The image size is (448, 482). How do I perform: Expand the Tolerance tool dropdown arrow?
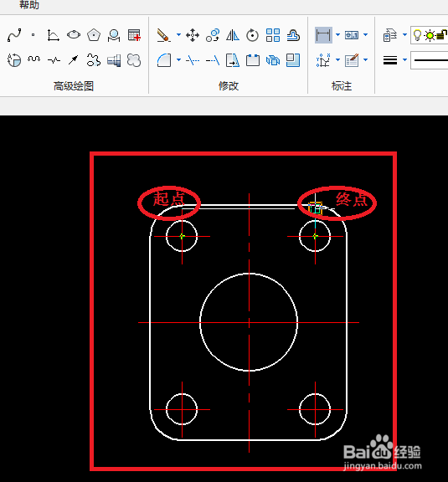coord(366,35)
